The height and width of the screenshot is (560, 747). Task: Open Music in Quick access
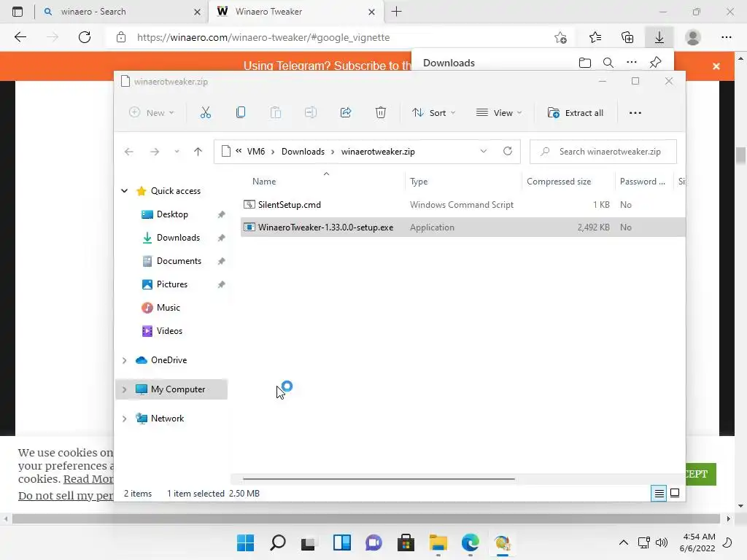point(169,308)
